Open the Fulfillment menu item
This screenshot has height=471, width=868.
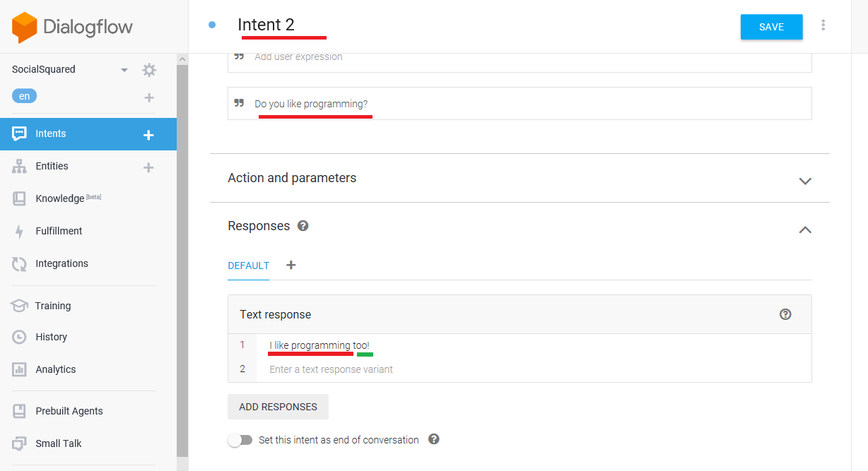pyautogui.click(x=59, y=231)
